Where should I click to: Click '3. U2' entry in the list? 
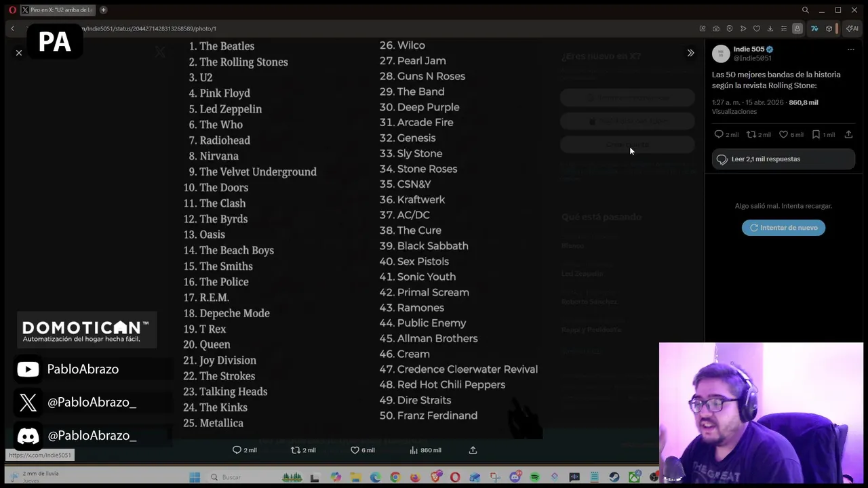(x=201, y=77)
